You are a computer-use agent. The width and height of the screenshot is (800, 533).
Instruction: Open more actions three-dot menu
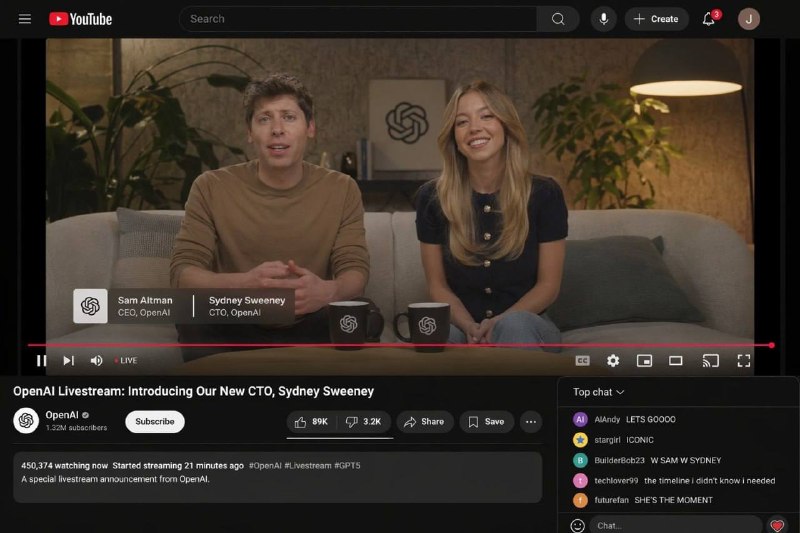[531, 422]
